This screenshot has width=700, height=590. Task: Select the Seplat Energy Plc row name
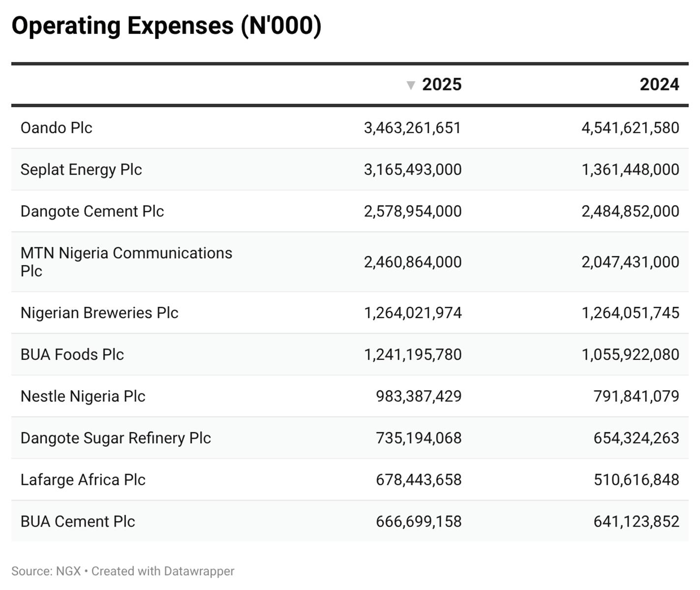click(81, 170)
